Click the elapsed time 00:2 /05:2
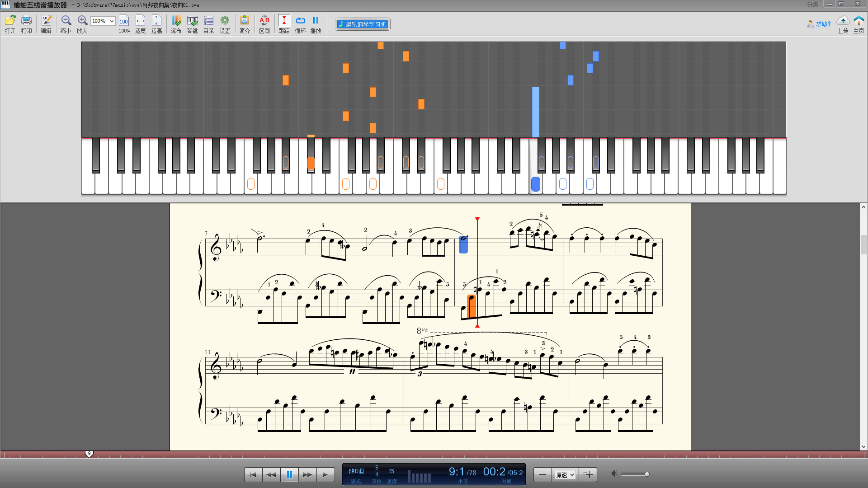This screenshot has width=868, height=488. [503, 472]
